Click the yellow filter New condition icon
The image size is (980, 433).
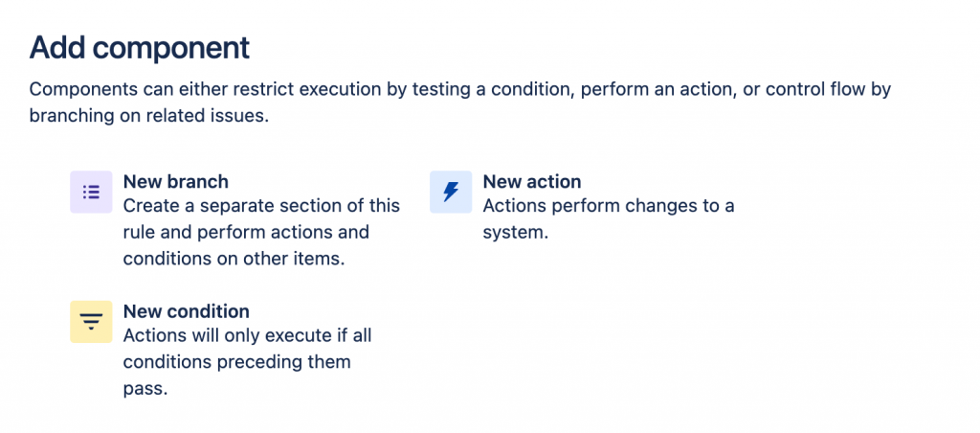(91, 322)
